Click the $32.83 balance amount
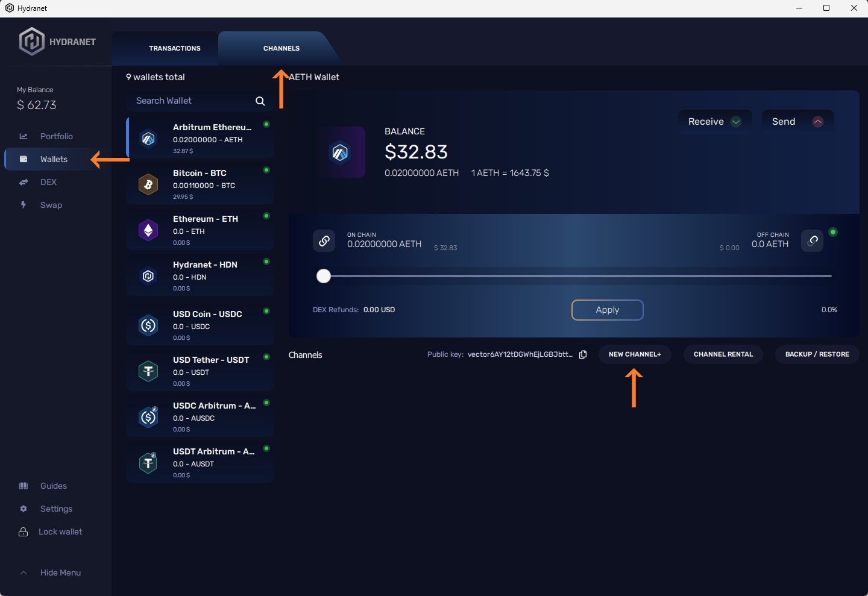Viewport: 868px width, 596px height. pyautogui.click(x=417, y=152)
